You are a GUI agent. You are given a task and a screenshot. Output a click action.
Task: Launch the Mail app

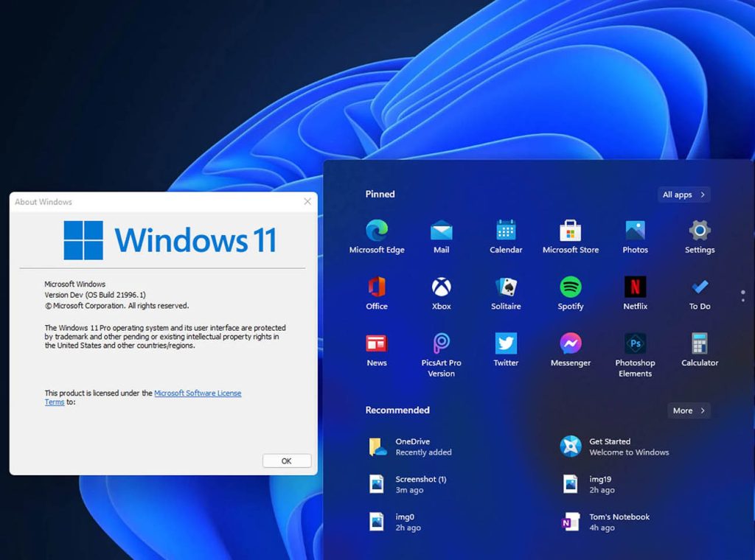point(441,237)
